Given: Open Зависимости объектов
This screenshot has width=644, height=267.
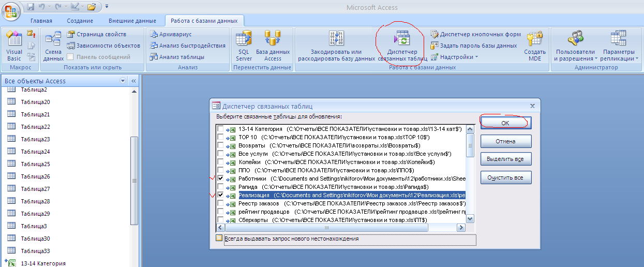Looking at the screenshot, I should click(104, 46).
